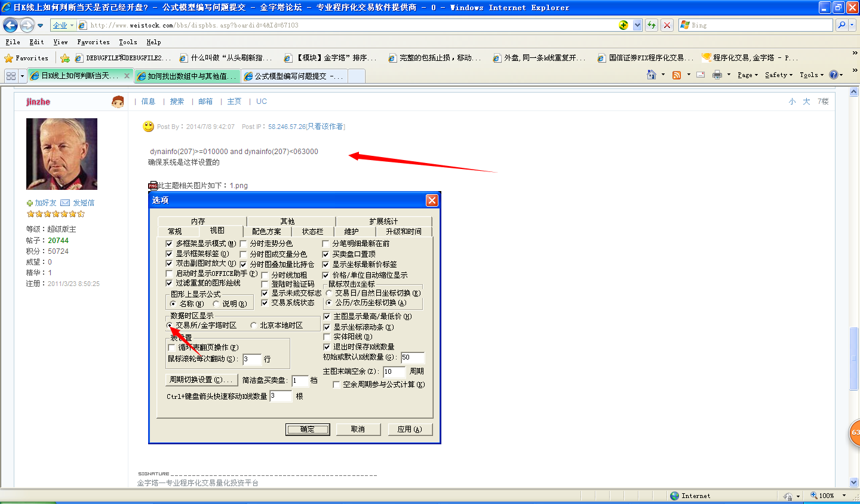Click the blue Help question icon
Screen dimensions: 860x504
834,75
